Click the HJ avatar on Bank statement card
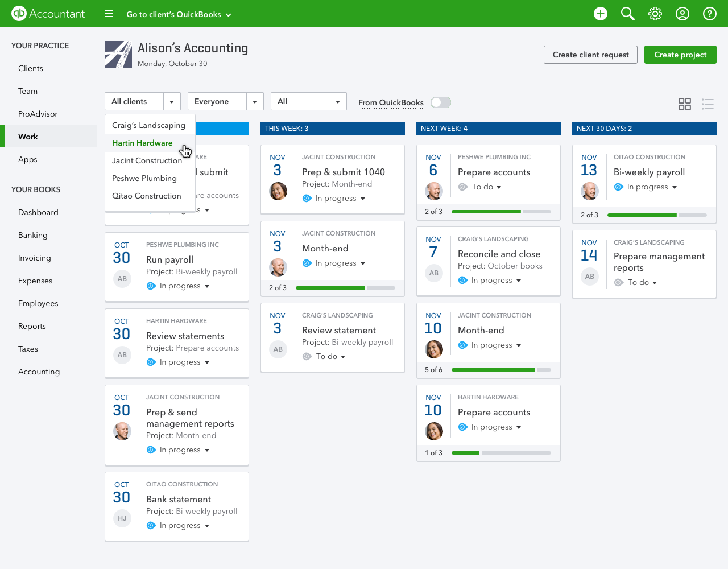This screenshot has width=728, height=569. [x=122, y=518]
